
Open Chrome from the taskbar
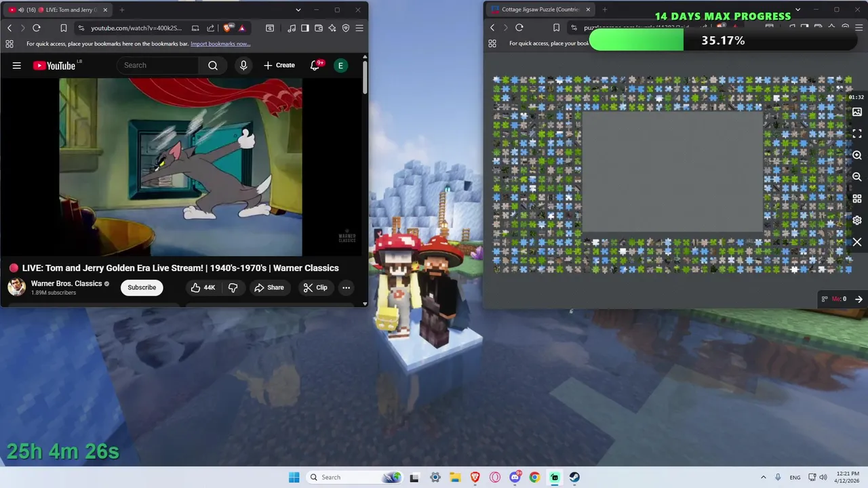tap(534, 477)
